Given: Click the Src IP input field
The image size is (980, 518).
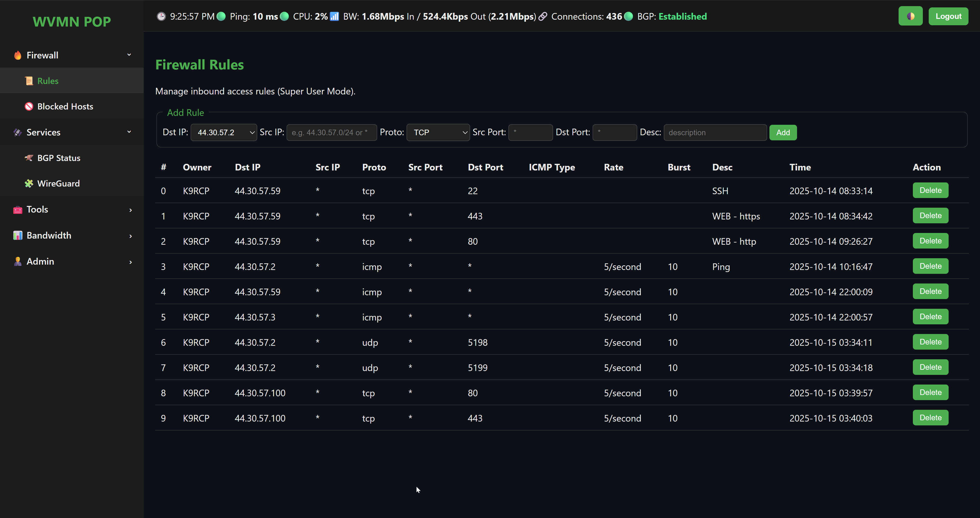Looking at the screenshot, I should click(331, 132).
